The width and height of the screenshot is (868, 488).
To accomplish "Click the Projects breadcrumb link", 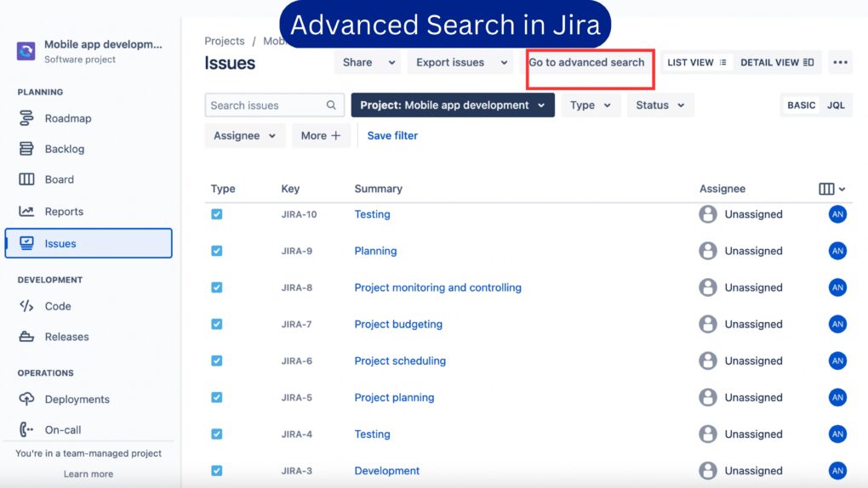I will 224,41.
